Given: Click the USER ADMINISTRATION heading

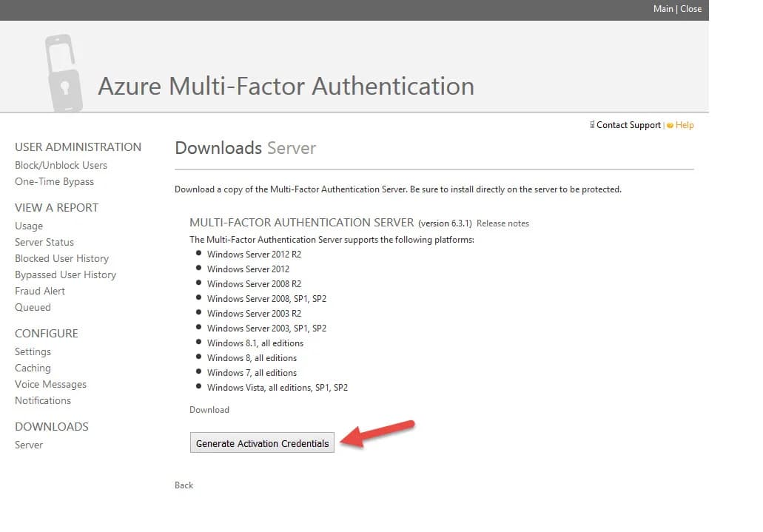Looking at the screenshot, I should 78,147.
